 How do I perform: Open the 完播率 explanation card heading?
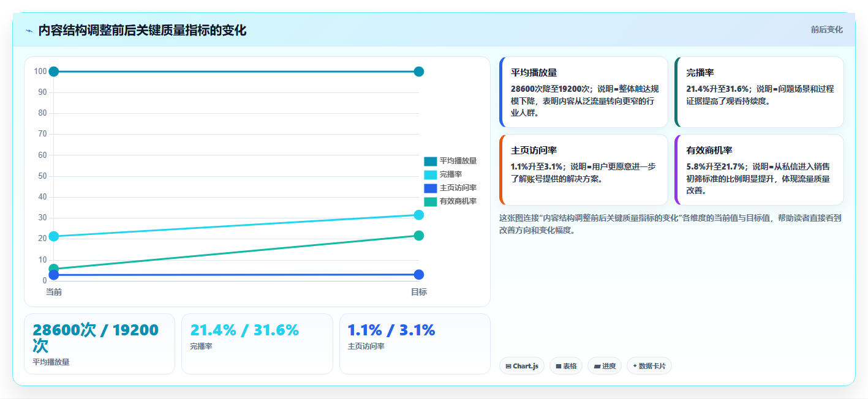[x=700, y=73]
